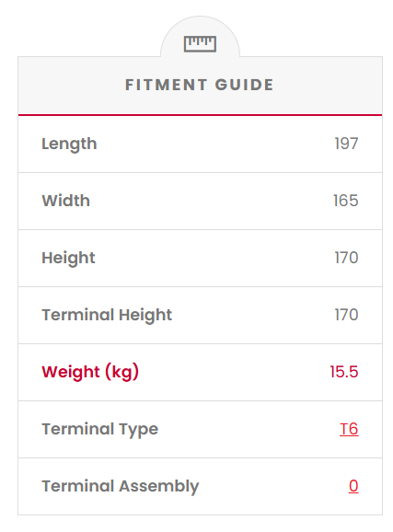Viewport: 393px width, 532px height.
Task: Select the Length value 197
Action: pos(346,144)
